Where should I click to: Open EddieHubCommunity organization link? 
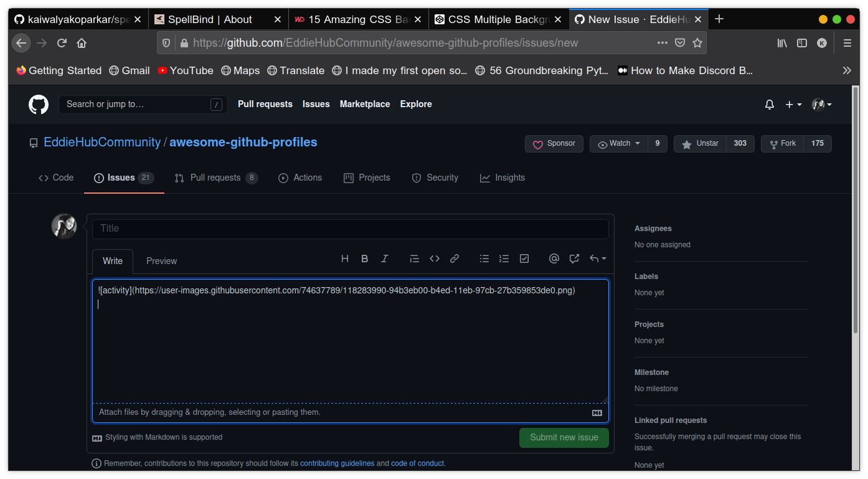coord(102,142)
